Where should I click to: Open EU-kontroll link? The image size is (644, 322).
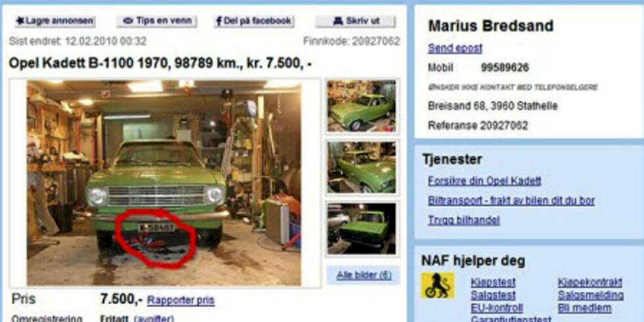click(497, 308)
